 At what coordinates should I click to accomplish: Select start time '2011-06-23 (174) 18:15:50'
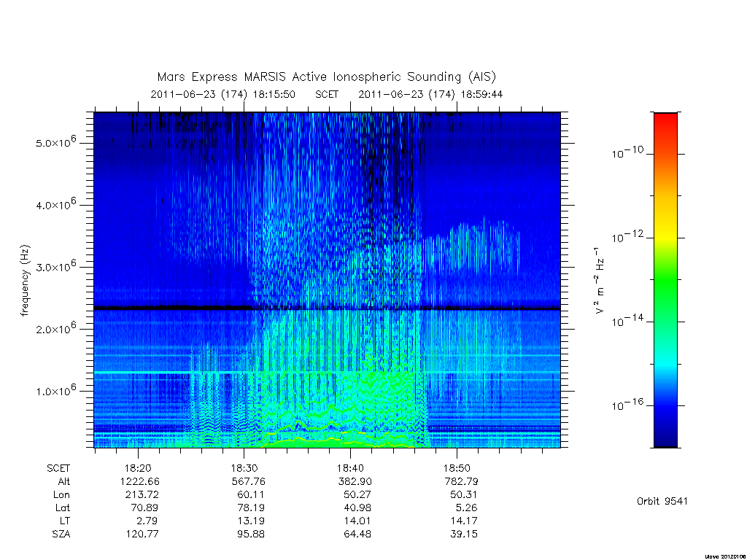(223, 94)
